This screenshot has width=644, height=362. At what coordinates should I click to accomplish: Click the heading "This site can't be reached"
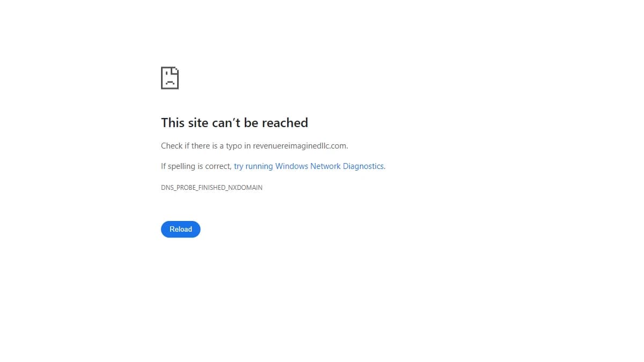(235, 123)
